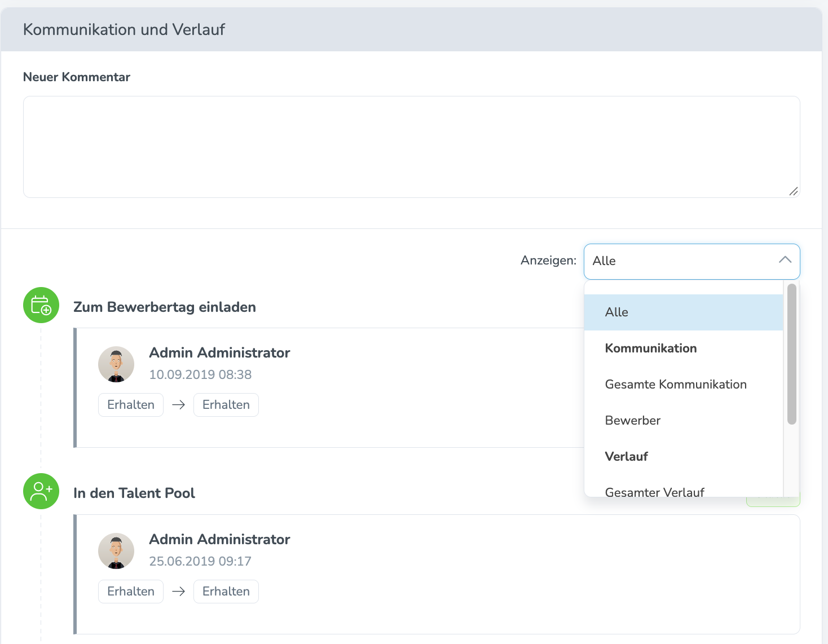Click the resize handle of the comment box
The width and height of the screenshot is (828, 644).
pyautogui.click(x=794, y=191)
